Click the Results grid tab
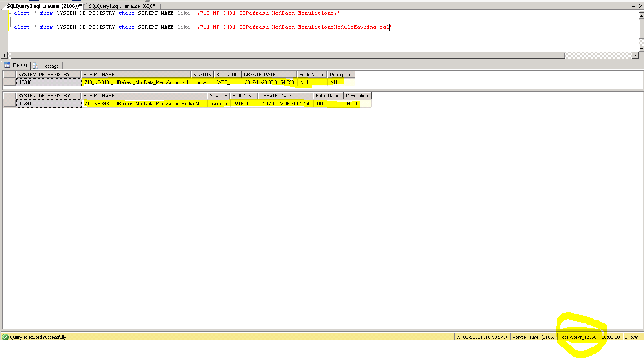 16,65
